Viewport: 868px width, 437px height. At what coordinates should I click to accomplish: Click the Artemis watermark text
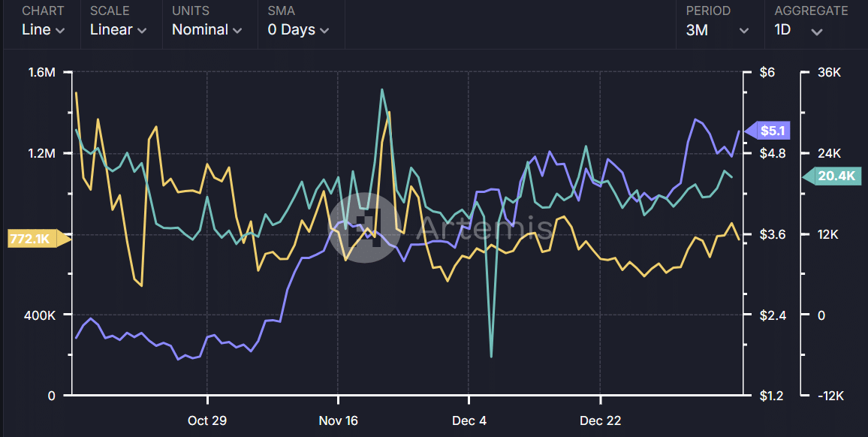475,228
